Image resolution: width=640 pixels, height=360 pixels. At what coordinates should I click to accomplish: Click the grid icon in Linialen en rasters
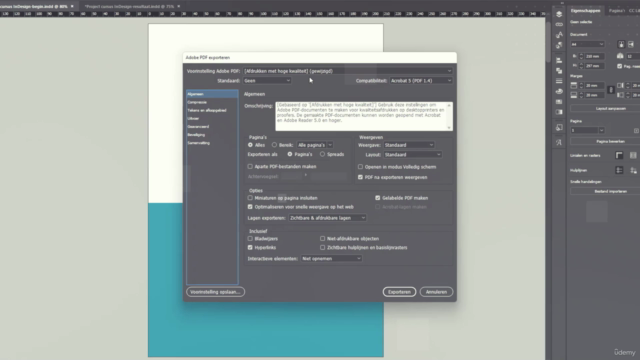[633, 155]
